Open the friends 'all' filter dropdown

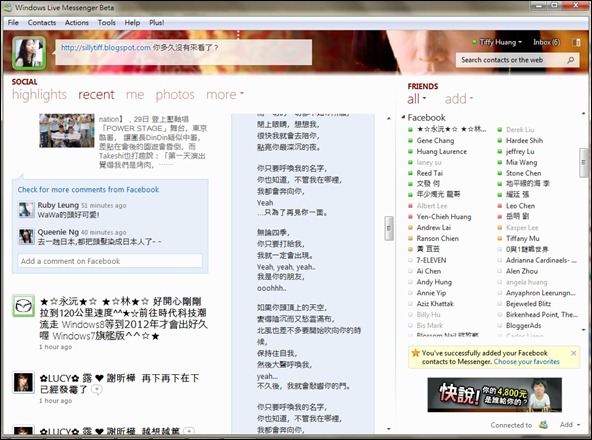click(417, 99)
